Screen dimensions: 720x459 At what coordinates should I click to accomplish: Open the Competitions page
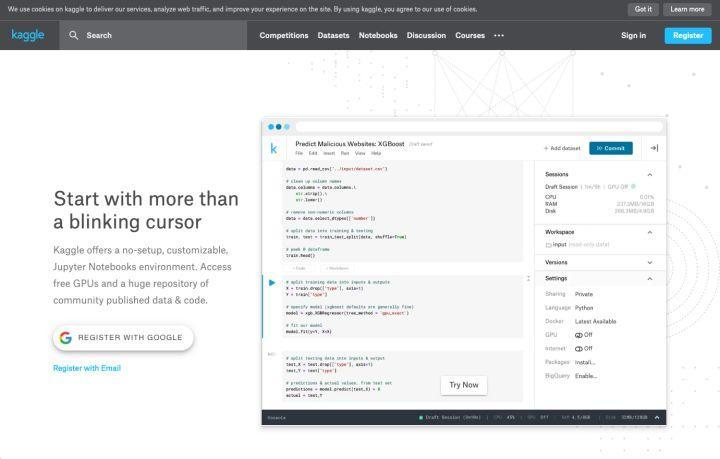284,35
